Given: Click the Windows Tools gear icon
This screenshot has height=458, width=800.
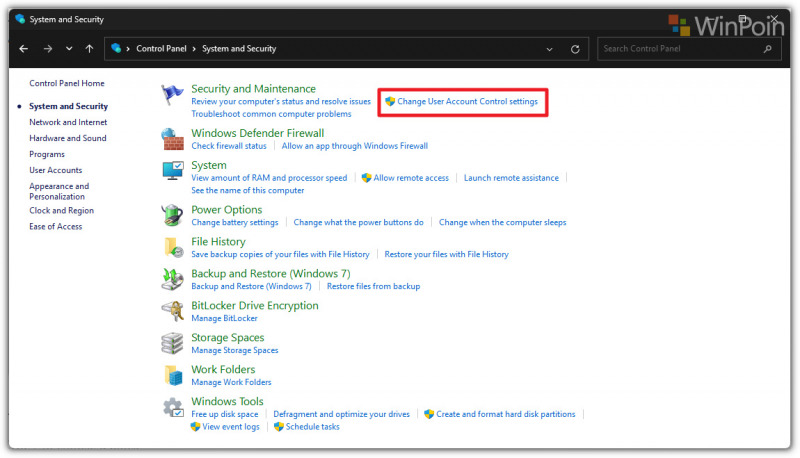Looking at the screenshot, I should (173, 408).
